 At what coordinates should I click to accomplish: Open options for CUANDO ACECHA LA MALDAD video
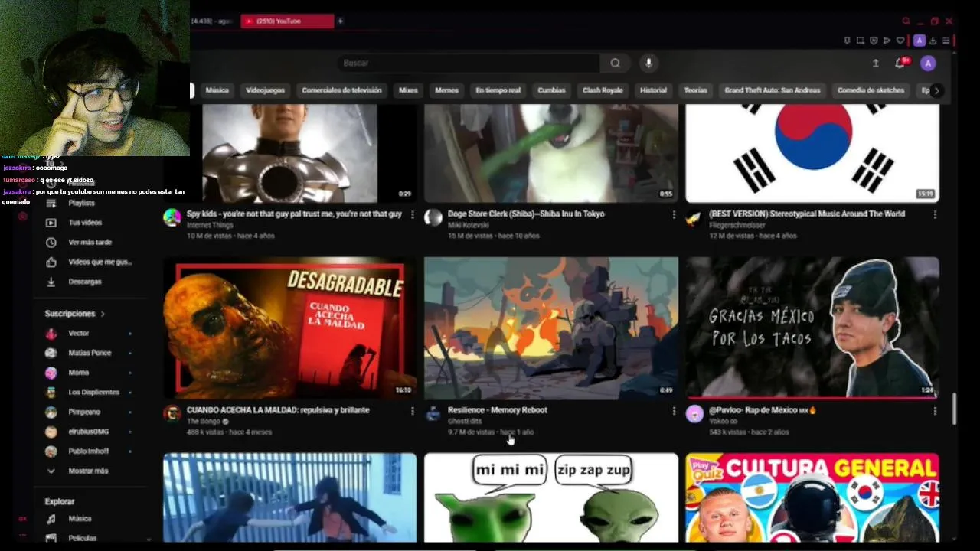pos(412,411)
